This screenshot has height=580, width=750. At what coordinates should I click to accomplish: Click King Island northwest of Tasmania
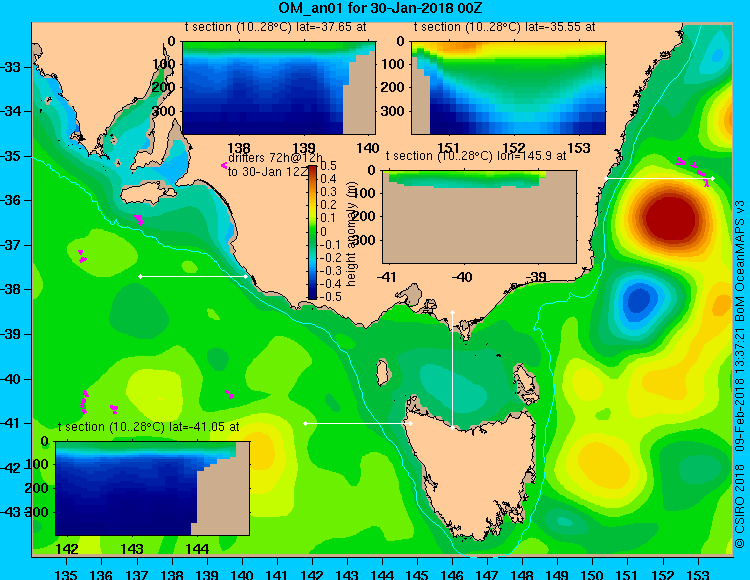point(382,372)
